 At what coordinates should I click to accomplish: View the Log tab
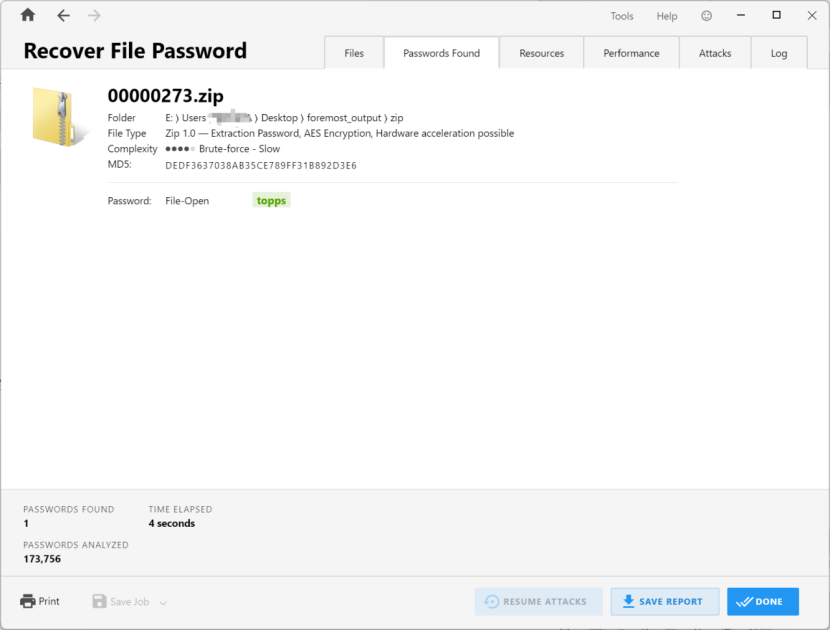click(x=779, y=53)
